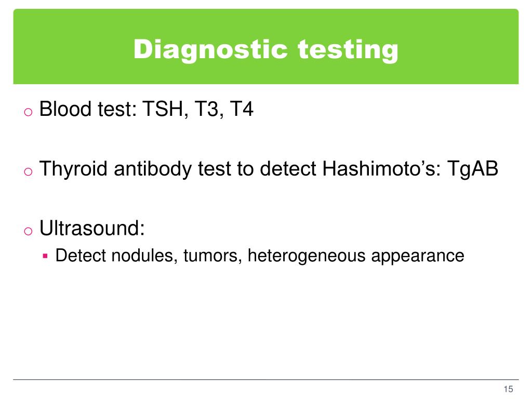Click the Diagnostic testing title text
Screen dimensions: 532x399
tap(265, 49)
